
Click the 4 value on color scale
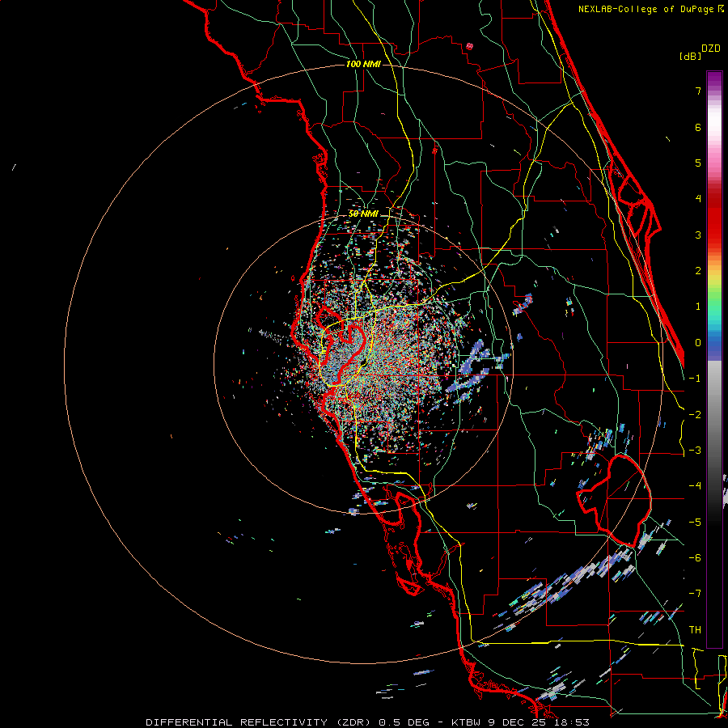(x=698, y=199)
